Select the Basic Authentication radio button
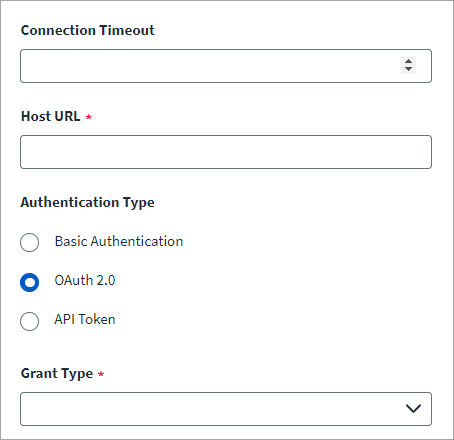Screen dimensions: 454x440 (29, 242)
